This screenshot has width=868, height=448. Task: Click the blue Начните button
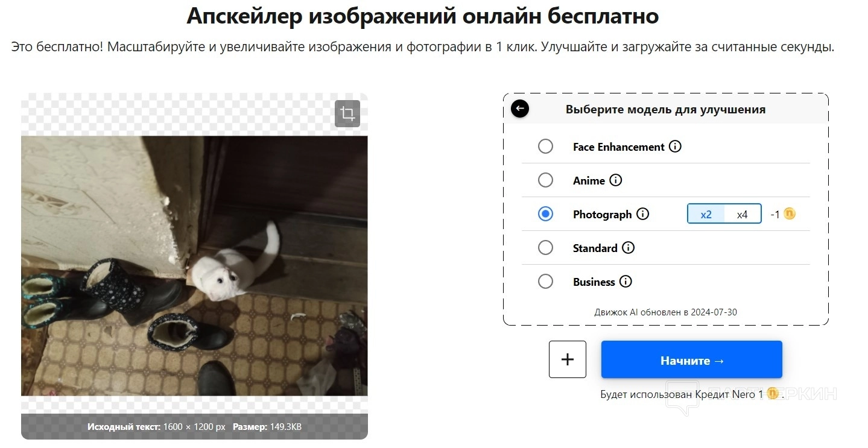(x=692, y=360)
